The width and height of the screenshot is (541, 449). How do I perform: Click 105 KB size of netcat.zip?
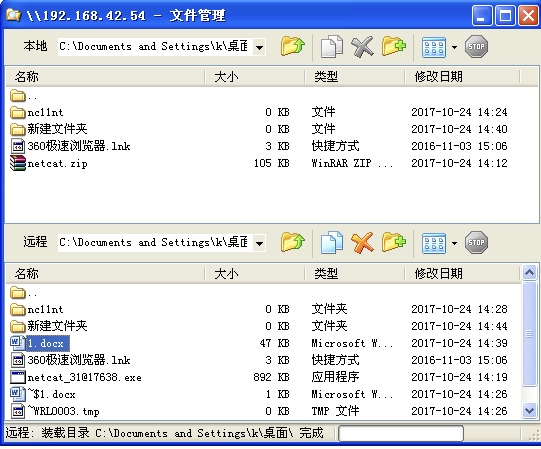click(x=272, y=163)
